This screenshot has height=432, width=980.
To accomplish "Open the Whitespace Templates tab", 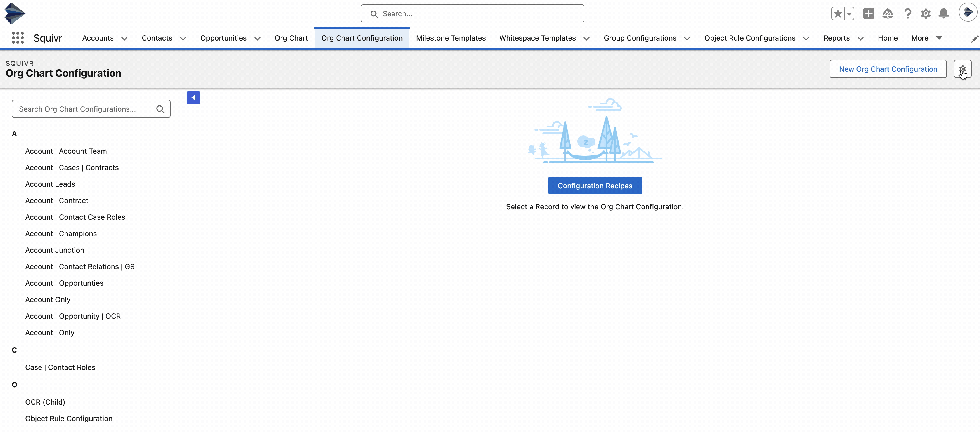I will pyautogui.click(x=537, y=38).
